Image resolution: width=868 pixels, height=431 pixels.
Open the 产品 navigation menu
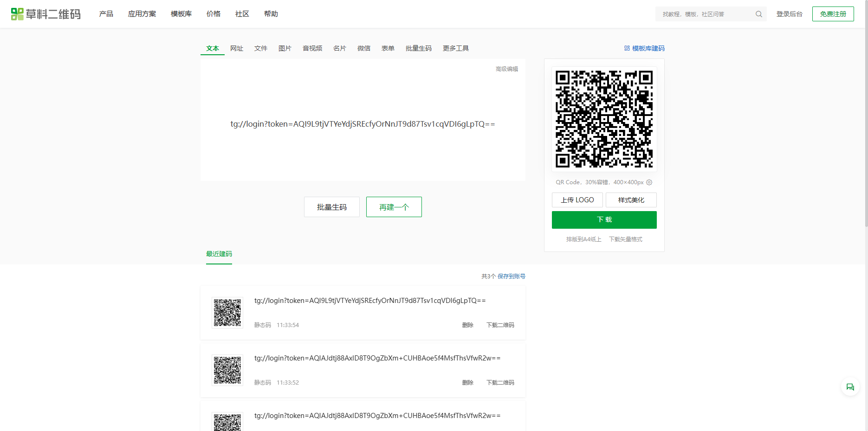tap(106, 14)
